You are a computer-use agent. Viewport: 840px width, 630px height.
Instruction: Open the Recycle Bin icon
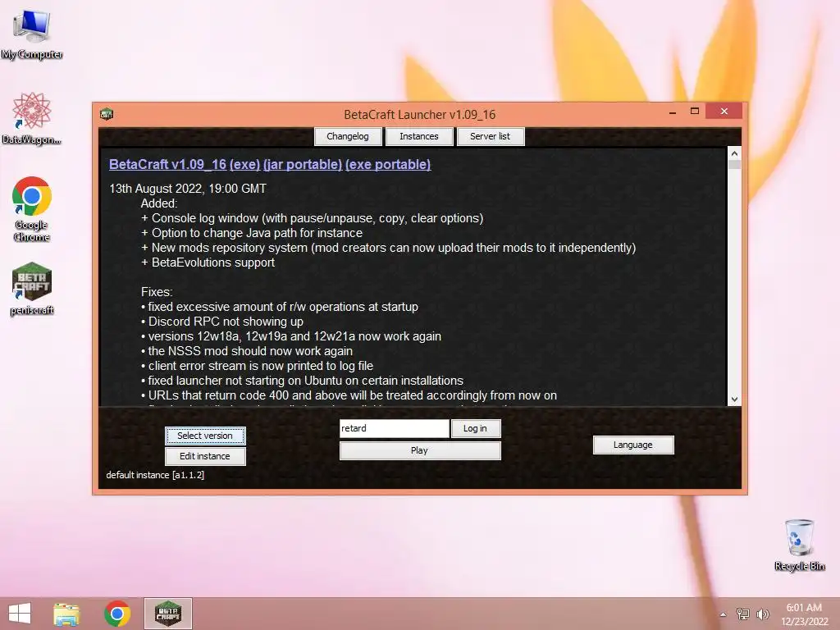799,545
